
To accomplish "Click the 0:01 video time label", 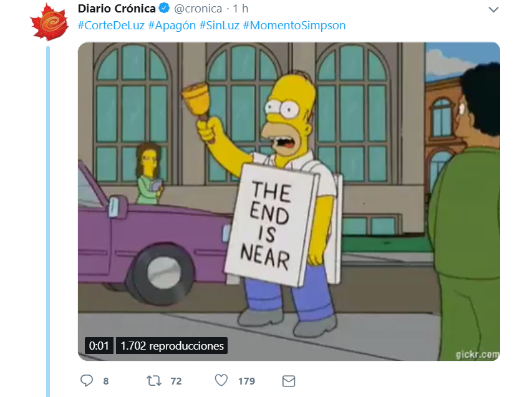I will 99,345.
